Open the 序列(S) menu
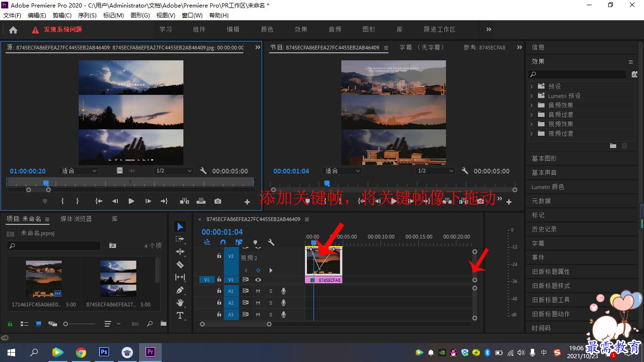This screenshot has height=362, width=644. tap(87, 15)
